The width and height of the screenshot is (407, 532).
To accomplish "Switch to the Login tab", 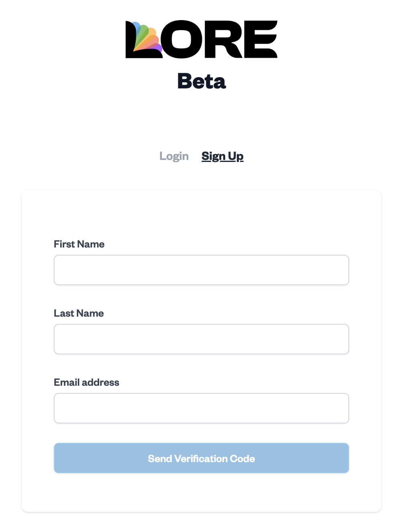I will [x=174, y=156].
